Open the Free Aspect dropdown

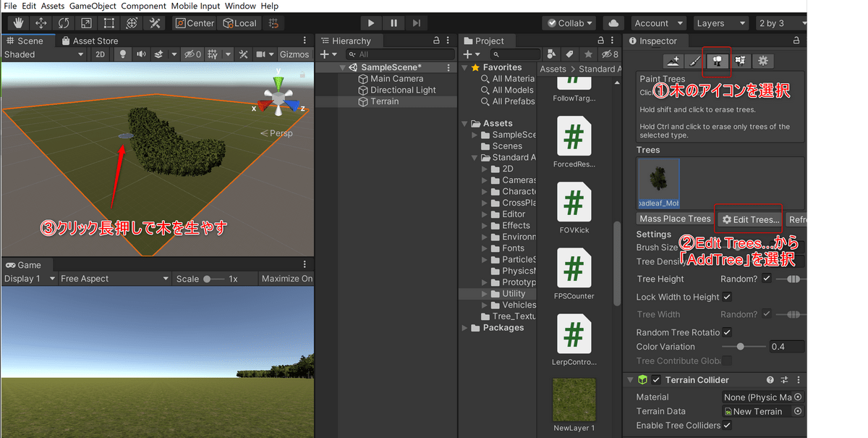[x=114, y=279]
